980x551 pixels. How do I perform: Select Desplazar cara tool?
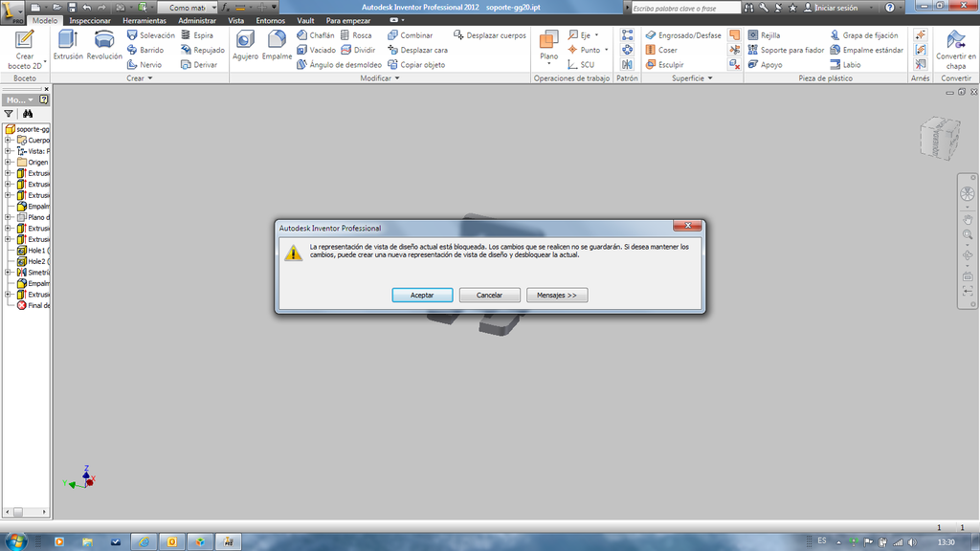click(417, 50)
